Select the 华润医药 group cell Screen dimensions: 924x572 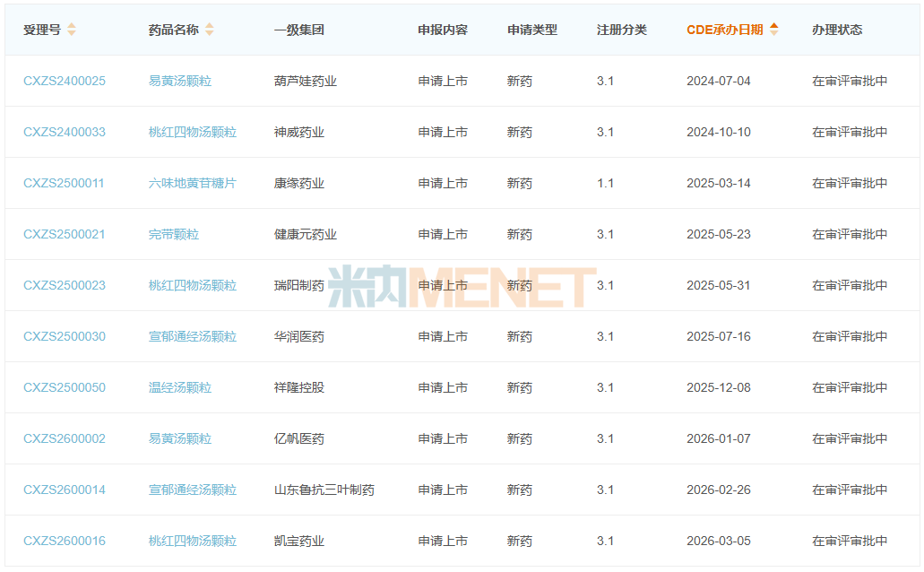pyautogui.click(x=298, y=337)
